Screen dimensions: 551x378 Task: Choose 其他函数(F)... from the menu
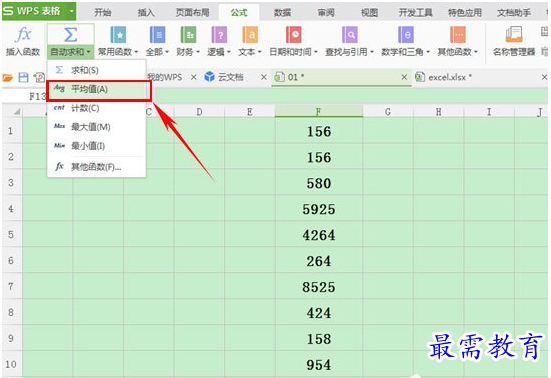(97, 167)
